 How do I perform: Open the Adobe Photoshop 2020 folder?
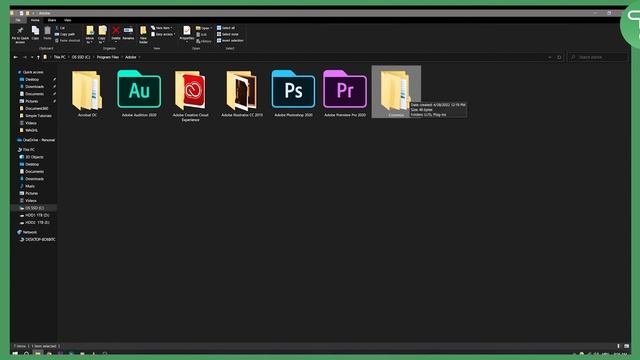coord(293,93)
